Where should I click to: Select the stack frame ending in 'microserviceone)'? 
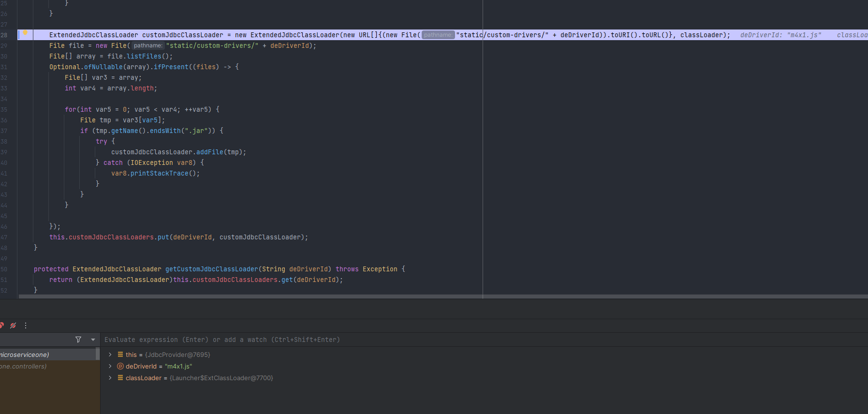click(47, 355)
